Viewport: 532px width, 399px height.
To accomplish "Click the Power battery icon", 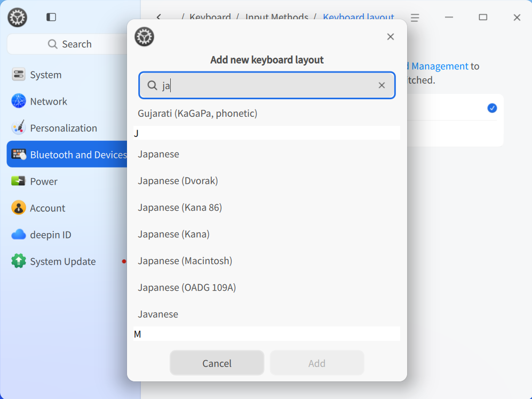I will click(x=18, y=181).
